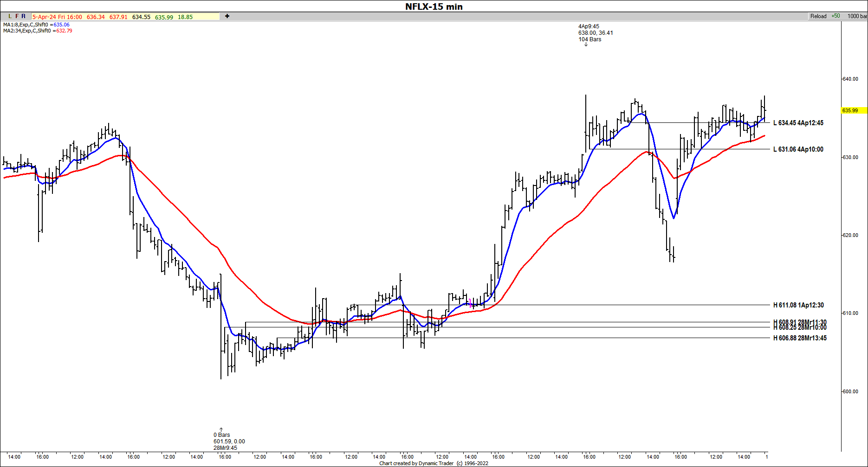Click the label H 611.08 1Ap12:30
This screenshot has height=467, width=868.
click(798, 305)
